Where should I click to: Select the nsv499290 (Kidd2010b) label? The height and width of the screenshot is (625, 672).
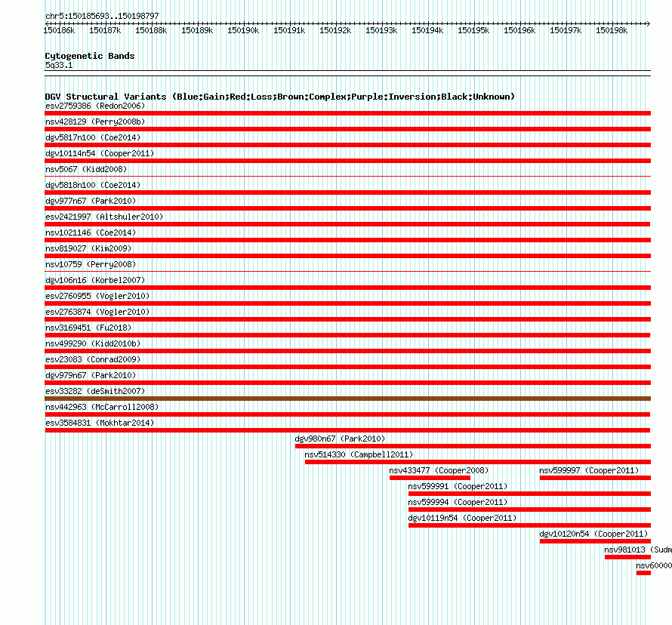pos(93,343)
